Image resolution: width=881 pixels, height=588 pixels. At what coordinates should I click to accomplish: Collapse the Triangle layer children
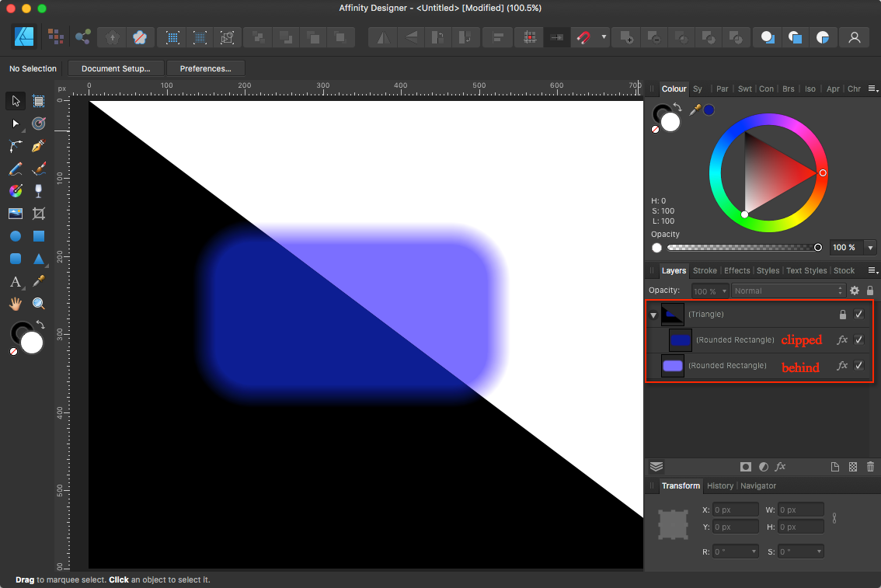coord(653,314)
